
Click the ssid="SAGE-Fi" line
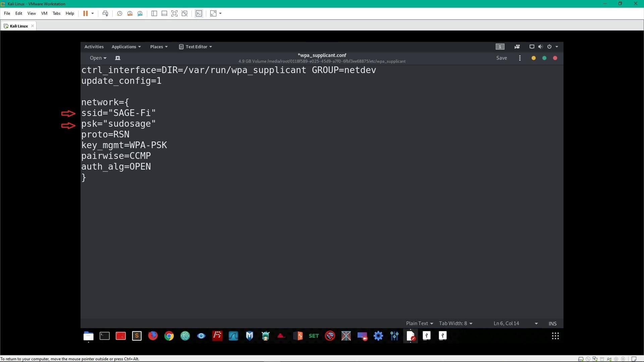(x=118, y=113)
